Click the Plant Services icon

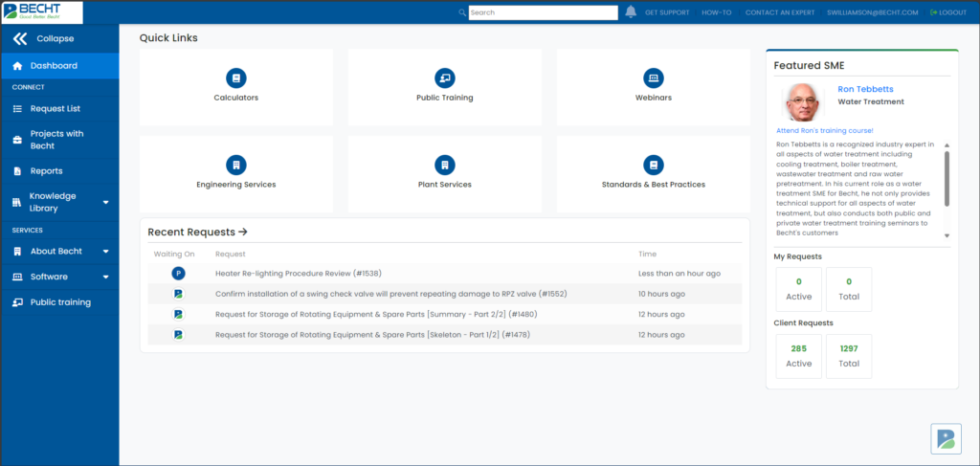pos(444,165)
